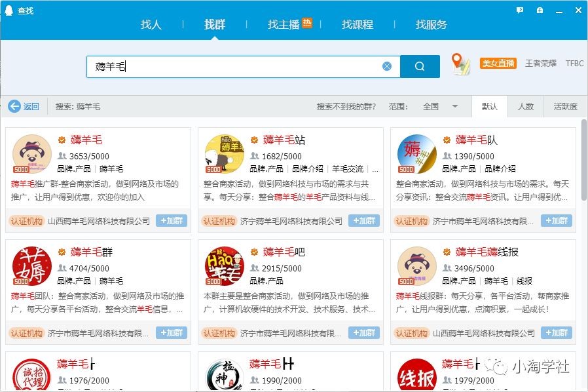The width and height of the screenshot is (588, 392).
Task: Join group 薅羊毛站 with +加群 button
Action: tap(364, 220)
